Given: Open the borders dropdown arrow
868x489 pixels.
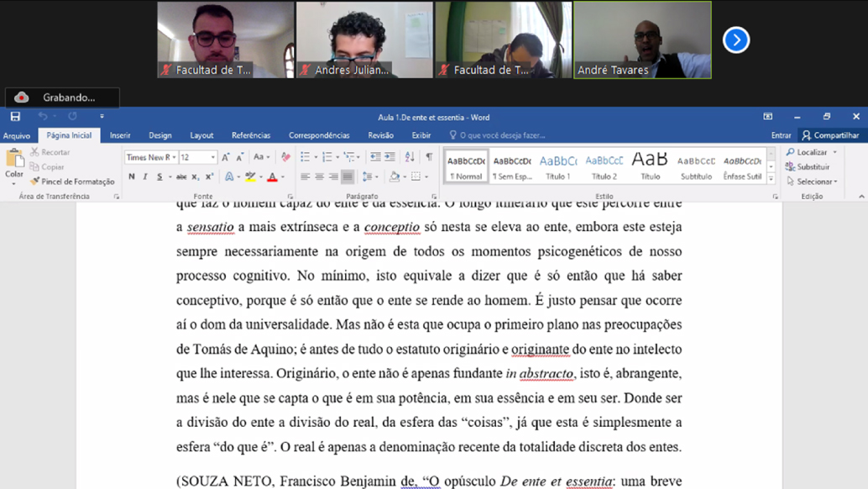Looking at the screenshot, I should point(426,177).
